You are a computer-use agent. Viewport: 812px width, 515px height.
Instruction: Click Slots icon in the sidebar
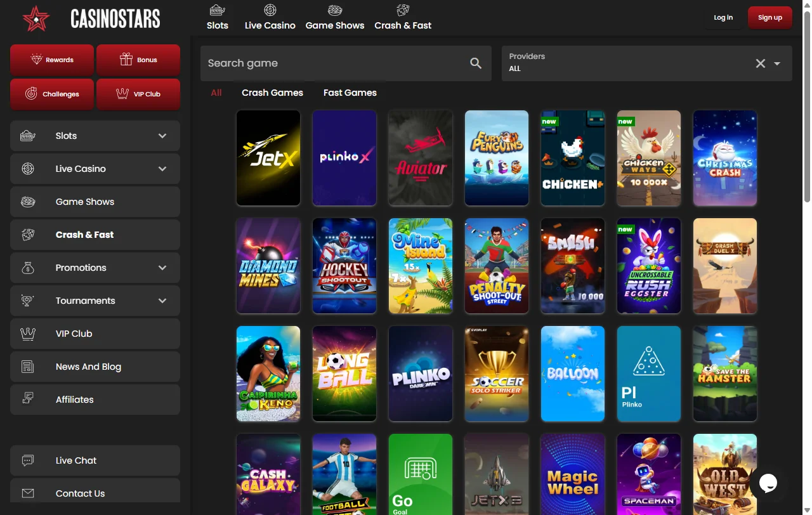click(27, 136)
